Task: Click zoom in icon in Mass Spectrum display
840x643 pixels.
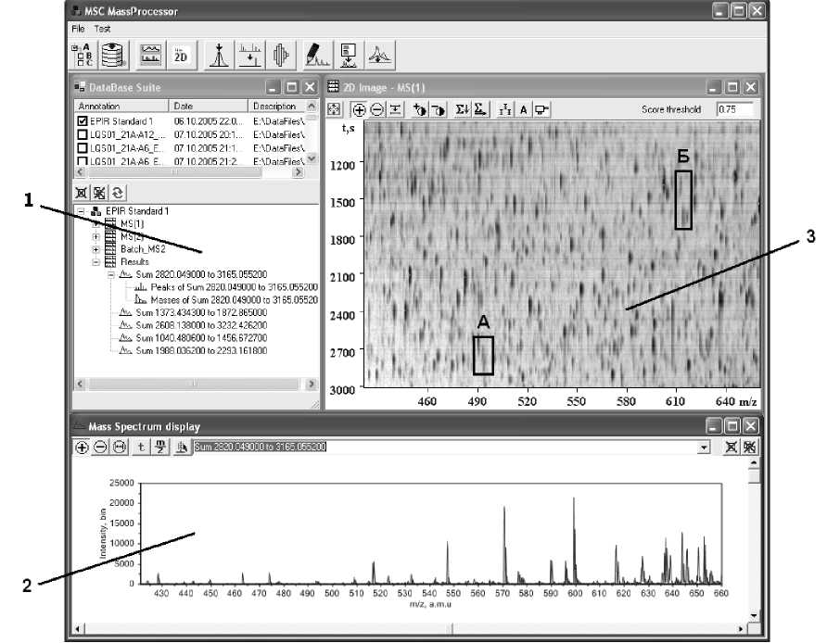Action: click(x=83, y=447)
